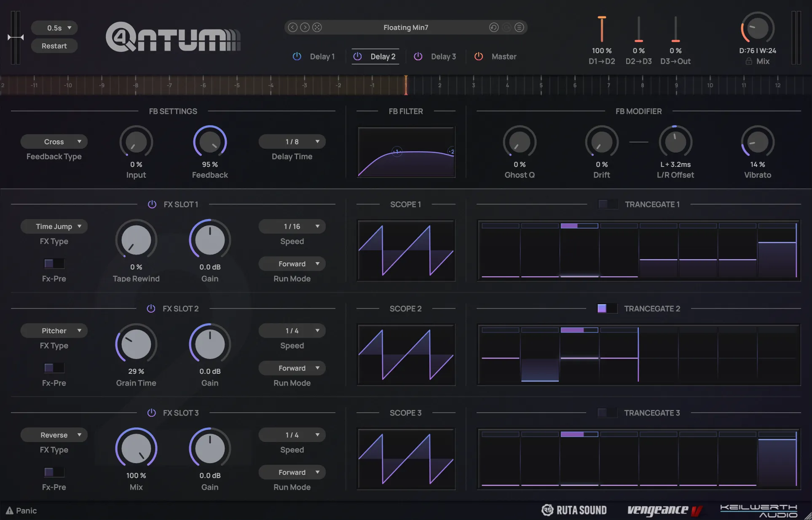The width and height of the screenshot is (812, 520).
Task: Toggle Fx-Pre switch in FX Slot 1
Action: pyautogui.click(x=54, y=263)
